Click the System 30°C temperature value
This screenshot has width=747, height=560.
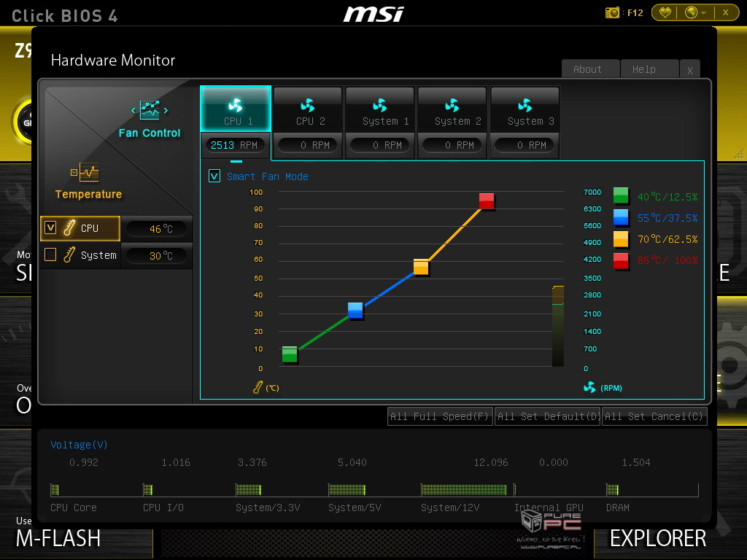[158, 256]
